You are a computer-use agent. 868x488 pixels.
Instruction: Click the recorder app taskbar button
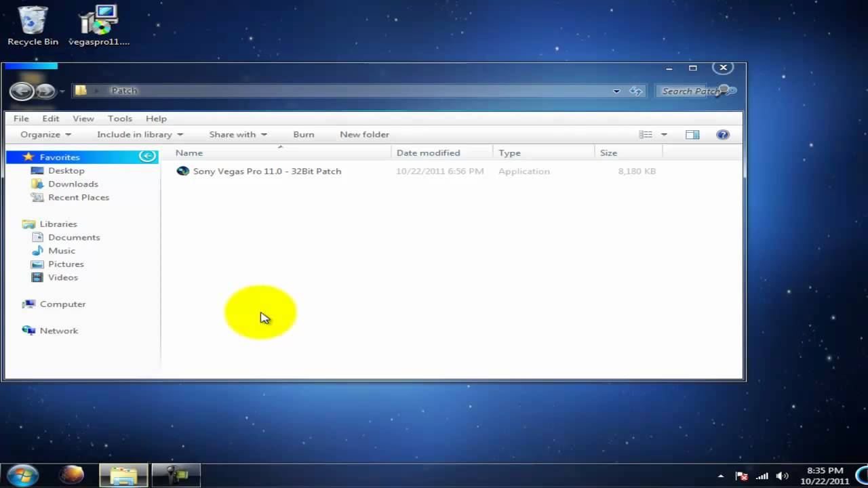click(x=176, y=475)
